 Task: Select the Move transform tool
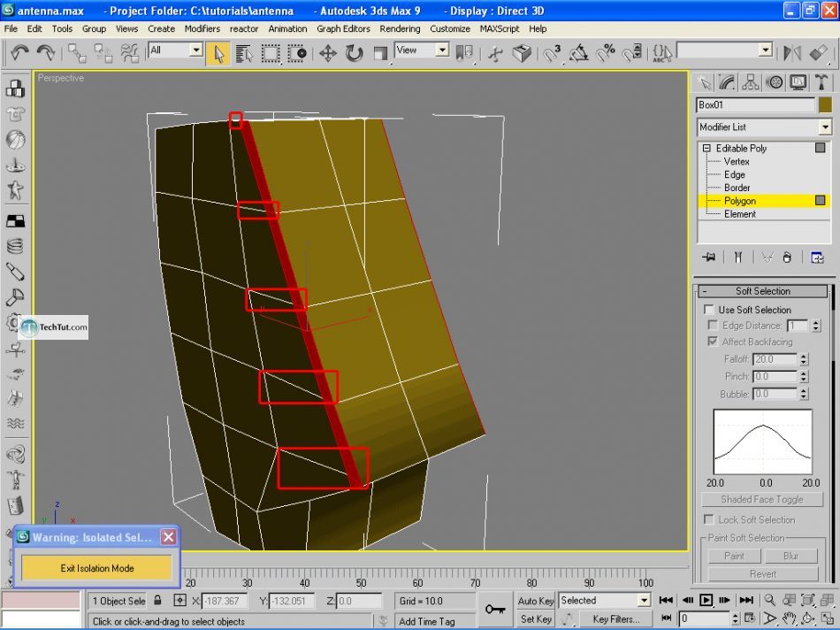[327, 54]
